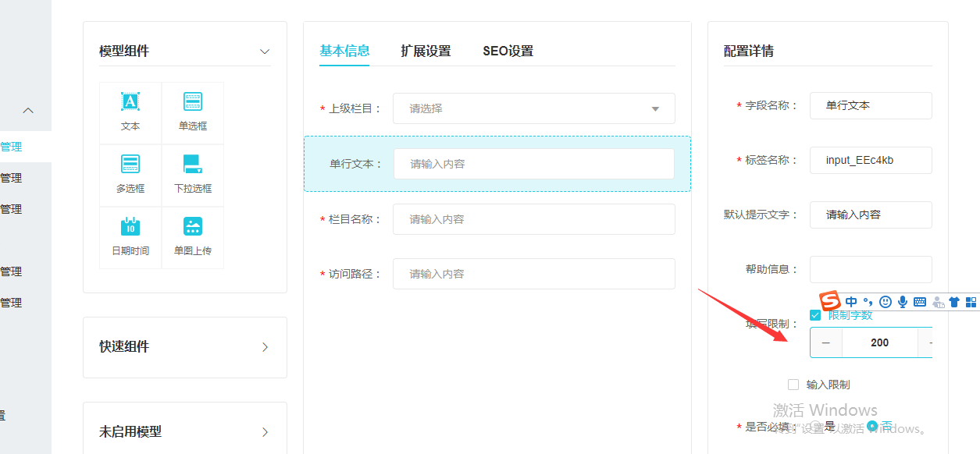Viewport: 980px width, 454px height.
Task: Open the Sogou emoji smiley icon
Action: coord(886,302)
